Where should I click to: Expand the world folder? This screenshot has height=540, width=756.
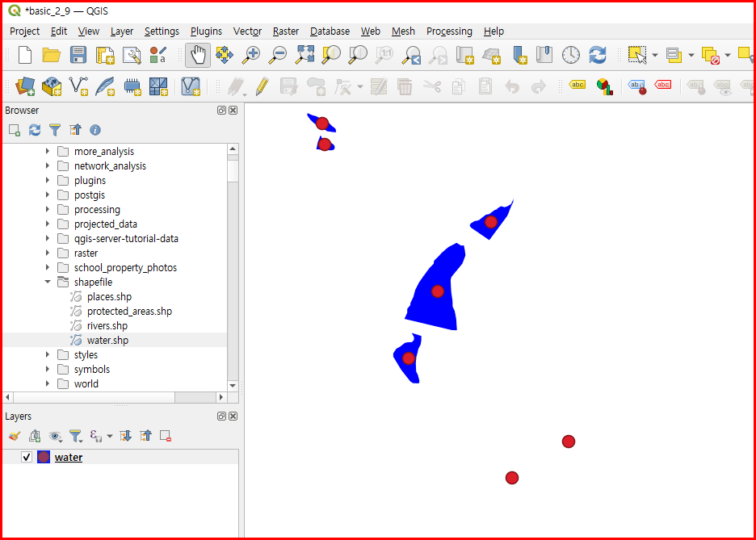click(x=47, y=383)
